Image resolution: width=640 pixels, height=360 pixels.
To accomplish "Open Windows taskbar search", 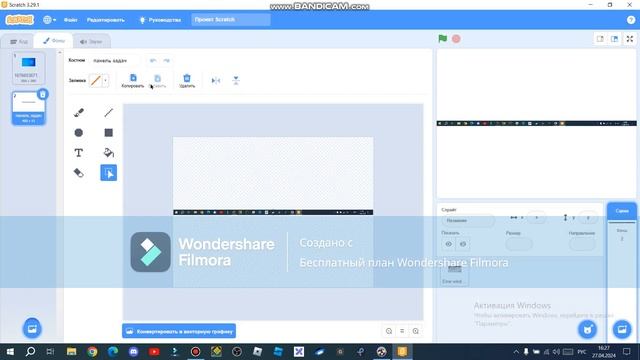I will [30, 351].
